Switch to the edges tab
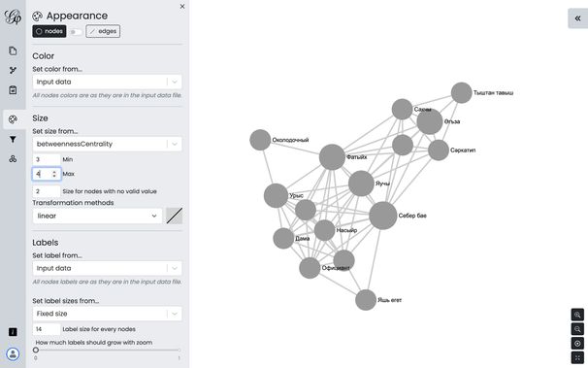 (x=103, y=31)
